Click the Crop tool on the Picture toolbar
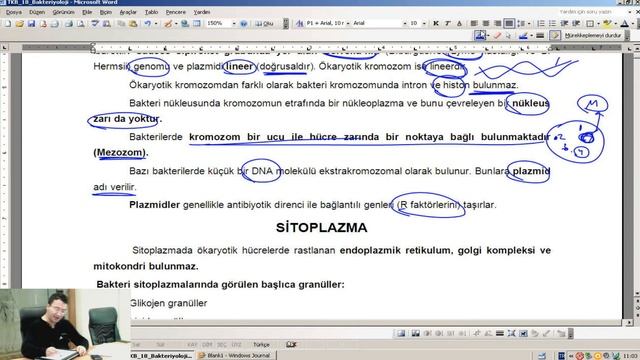This screenshot has width=640, height=360. click(x=476, y=333)
